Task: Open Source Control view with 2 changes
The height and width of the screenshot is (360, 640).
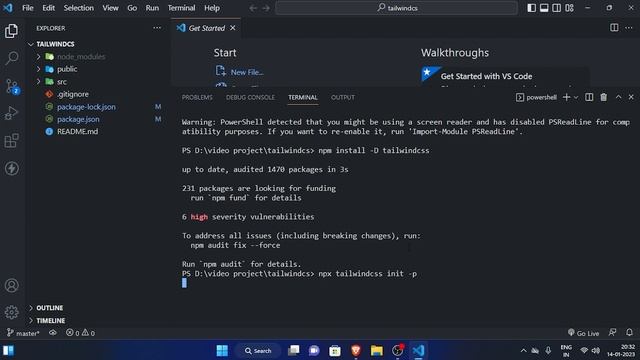Action: click(x=11, y=86)
